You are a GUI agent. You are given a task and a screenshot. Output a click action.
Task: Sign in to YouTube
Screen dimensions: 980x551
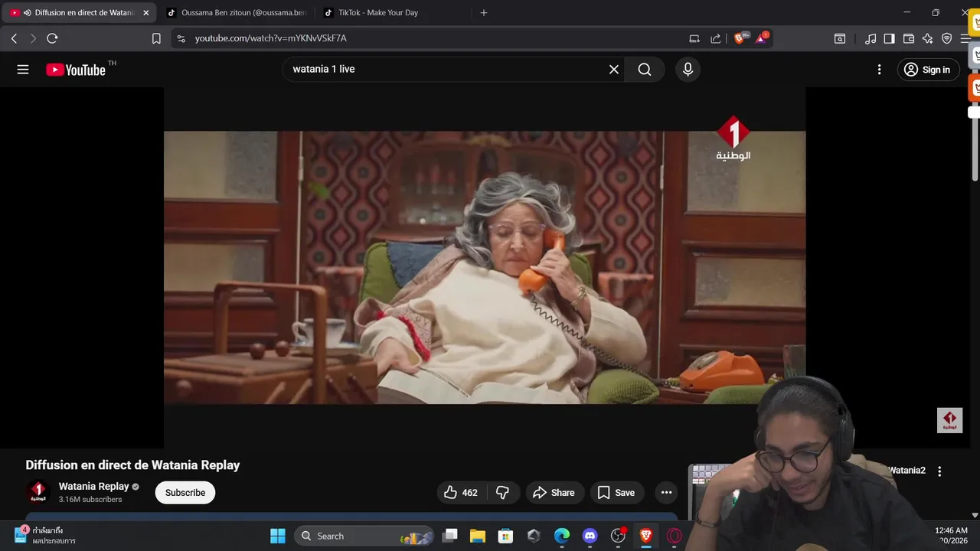928,70
